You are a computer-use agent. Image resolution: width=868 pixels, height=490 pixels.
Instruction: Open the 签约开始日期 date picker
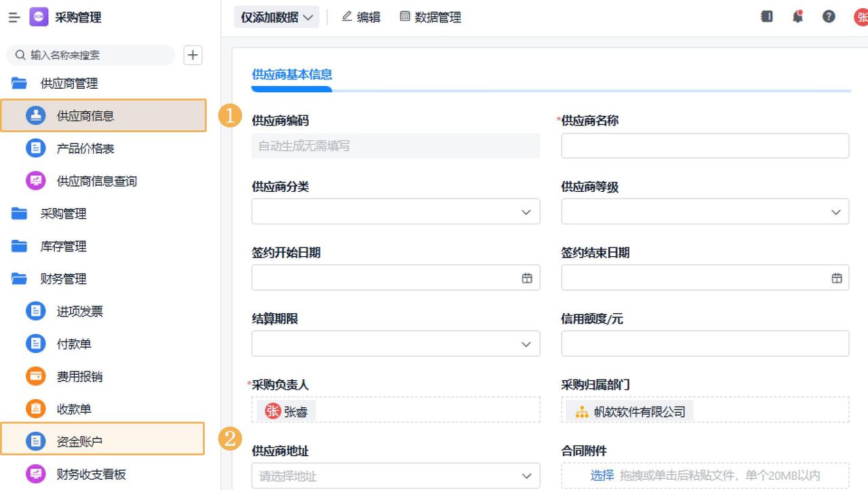[527, 277]
